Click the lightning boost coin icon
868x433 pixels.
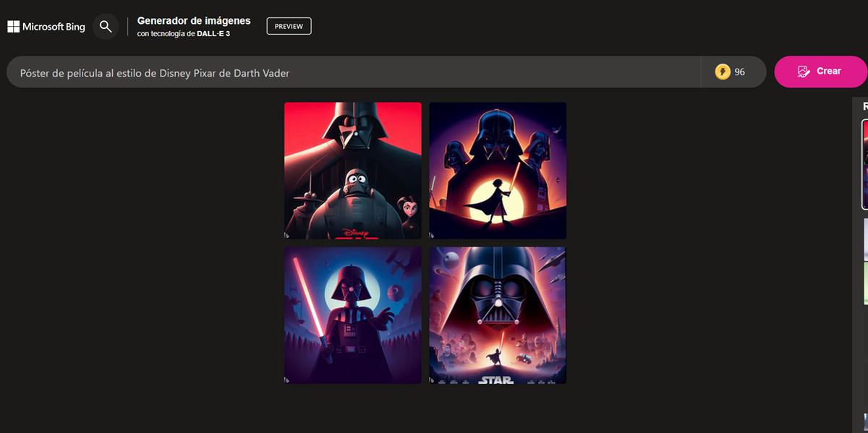(x=722, y=72)
